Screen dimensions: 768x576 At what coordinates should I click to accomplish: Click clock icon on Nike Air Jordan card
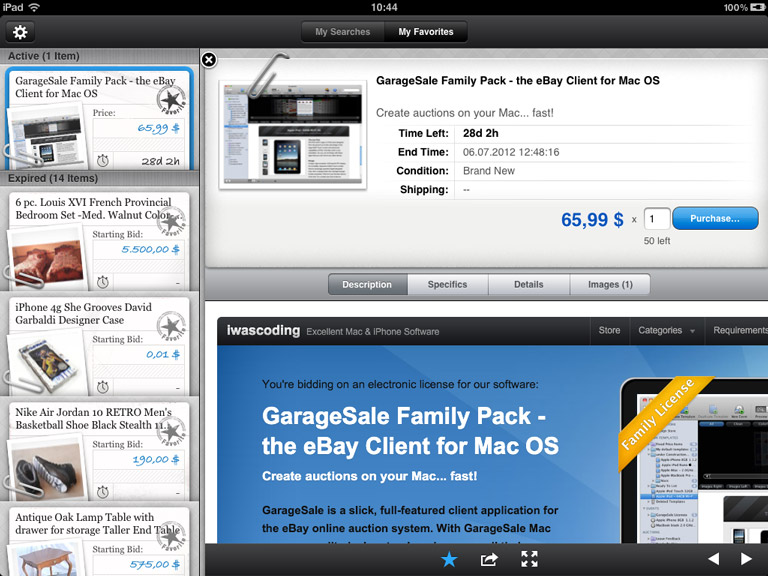pyautogui.click(x=102, y=492)
